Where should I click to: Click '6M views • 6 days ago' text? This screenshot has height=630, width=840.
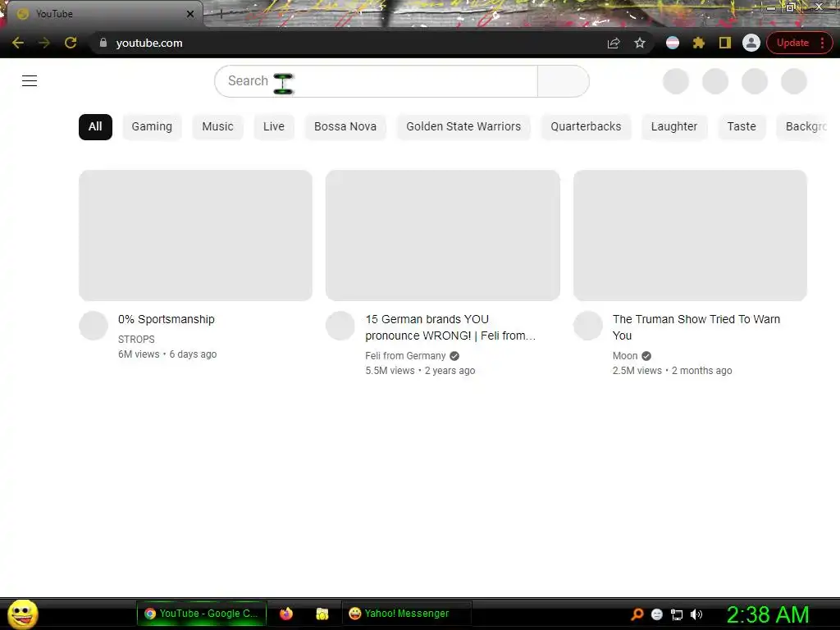[167, 354]
